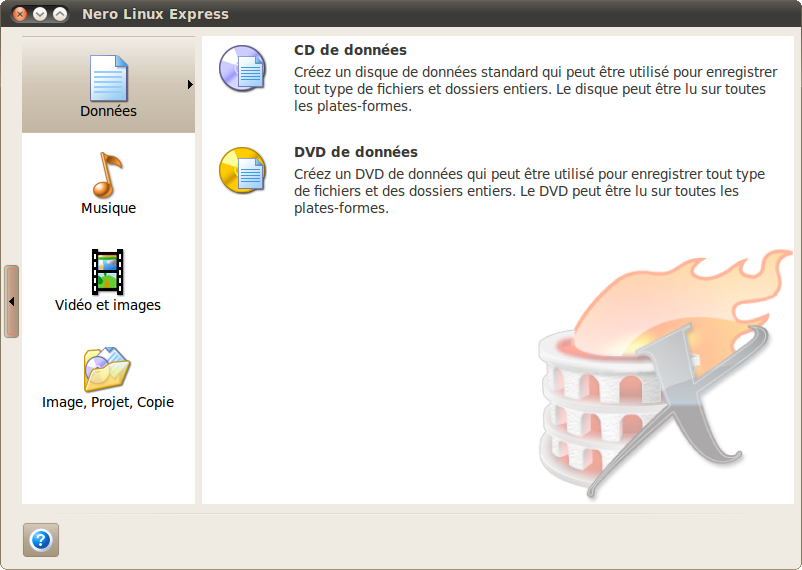The width and height of the screenshot is (802, 570).
Task: Switch to the Musique label
Action: pos(108,208)
